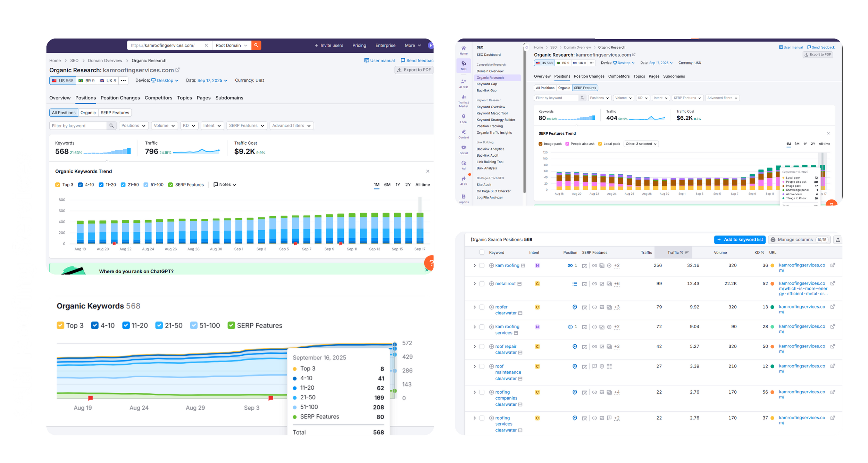Click the Filter by keyword input field

tap(78, 126)
